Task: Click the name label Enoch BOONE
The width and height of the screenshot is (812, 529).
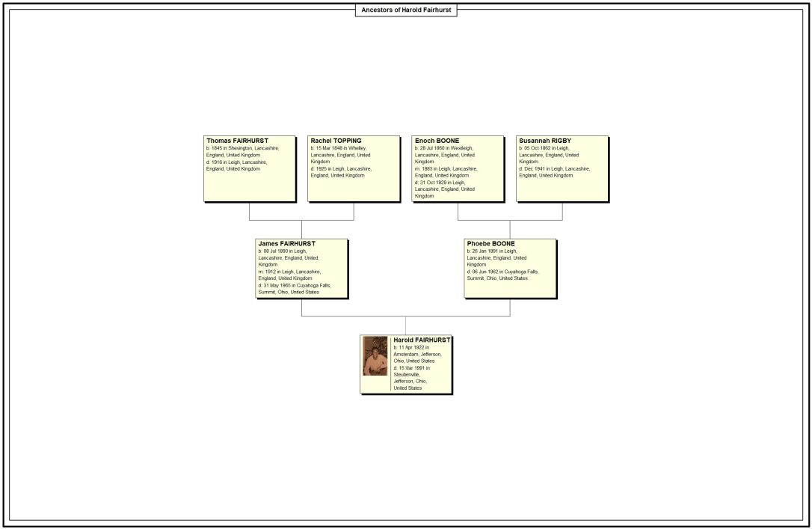Action: click(436, 141)
